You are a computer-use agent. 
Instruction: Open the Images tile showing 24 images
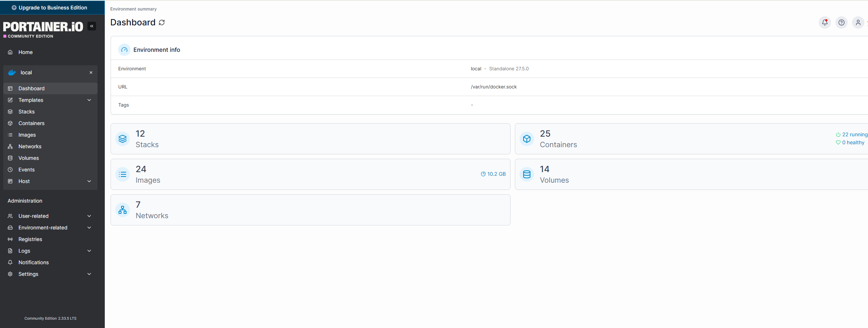(x=310, y=174)
